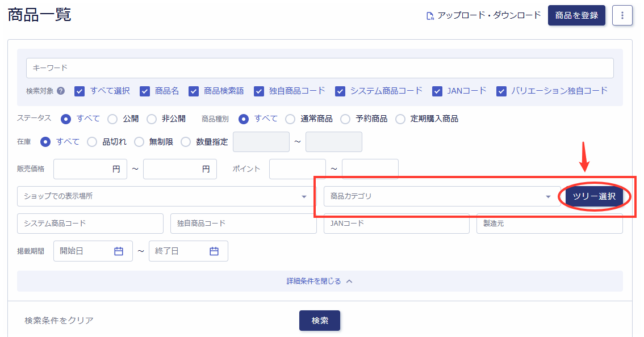Image resolution: width=644 pixels, height=337 pixels.
Task: Uncheck the すべて選択 checkbox
Action: [80, 91]
